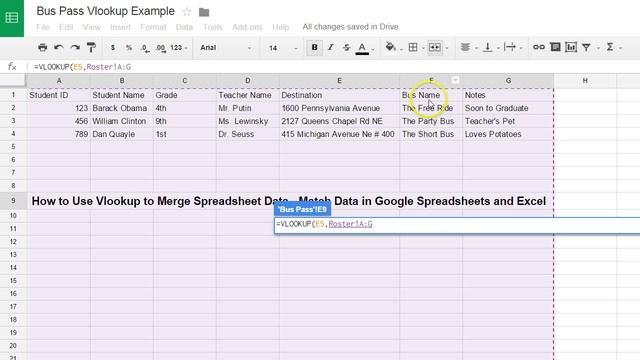Viewport: 640px width, 360px height.
Task: Select column G header
Action: coord(508,81)
